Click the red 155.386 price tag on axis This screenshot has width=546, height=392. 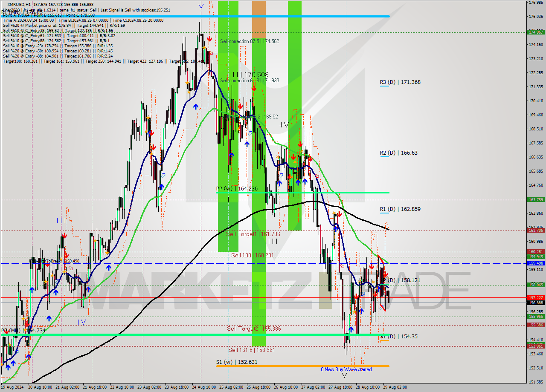[x=536, y=325]
